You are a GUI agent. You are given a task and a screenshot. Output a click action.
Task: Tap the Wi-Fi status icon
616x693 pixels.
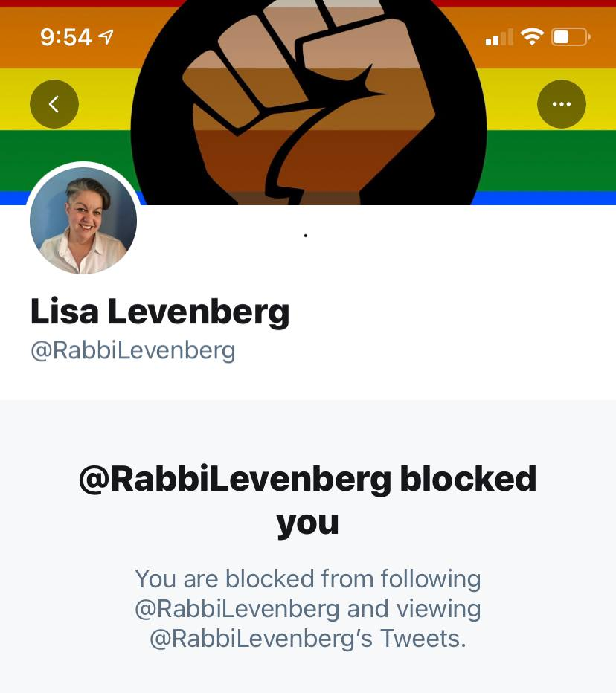[x=532, y=36]
